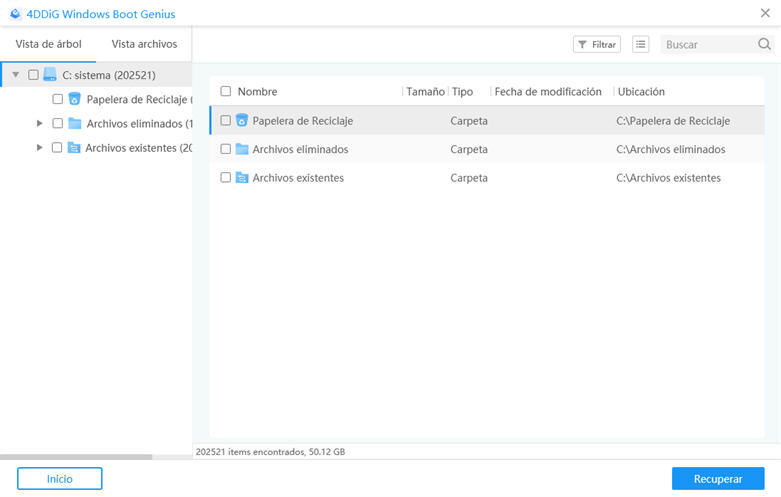The width and height of the screenshot is (781, 497).
Task: Click recycle bin icon in tree panel
Action: pos(74,99)
